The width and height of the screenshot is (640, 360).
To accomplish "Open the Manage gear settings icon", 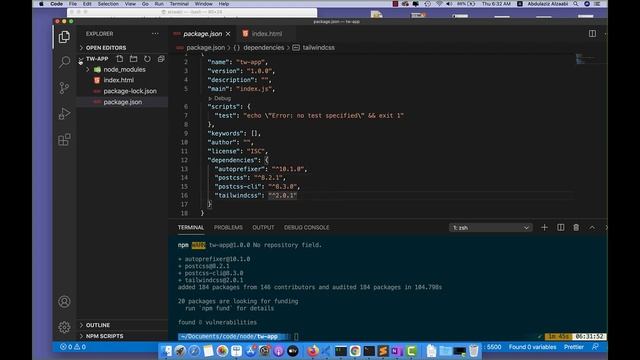I will pos(64,327).
